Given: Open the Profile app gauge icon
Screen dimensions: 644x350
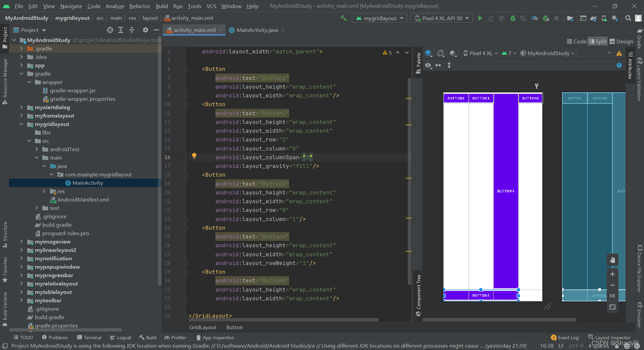Looking at the screenshot, I should 535,18.
